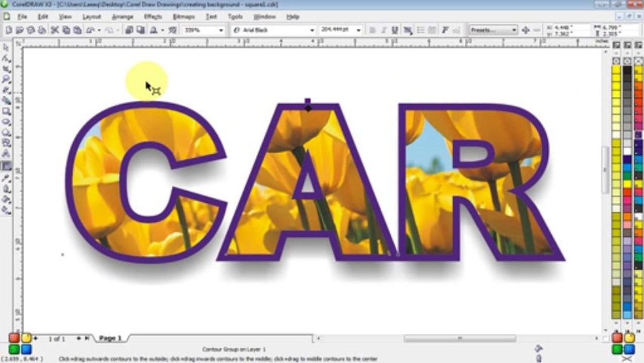Image resolution: width=644 pixels, height=363 pixels.
Task: Open the Tools menu
Action: point(235,17)
